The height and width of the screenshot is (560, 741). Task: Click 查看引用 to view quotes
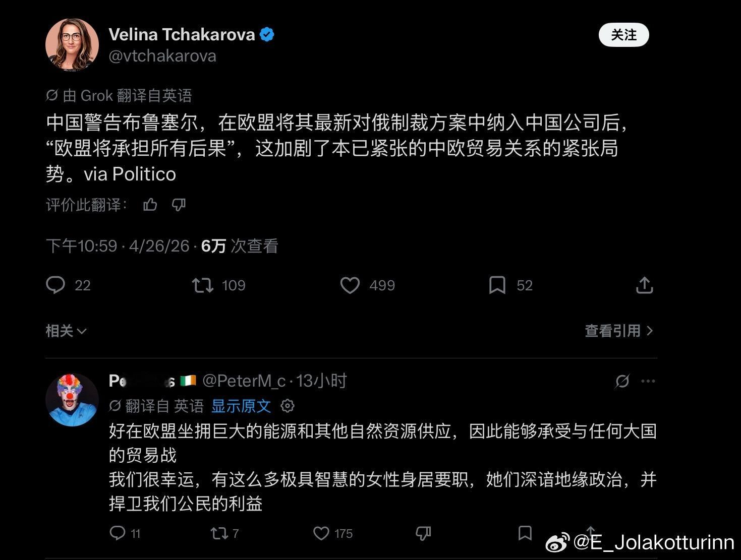tap(613, 331)
